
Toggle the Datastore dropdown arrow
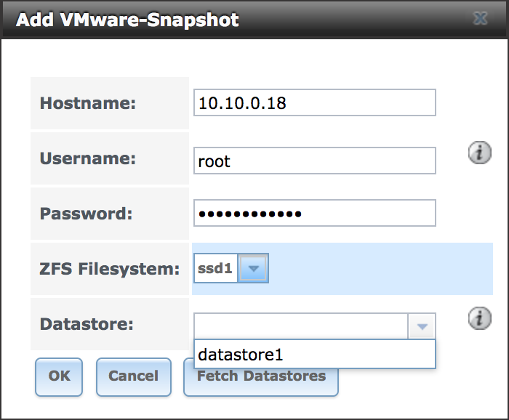point(422,326)
